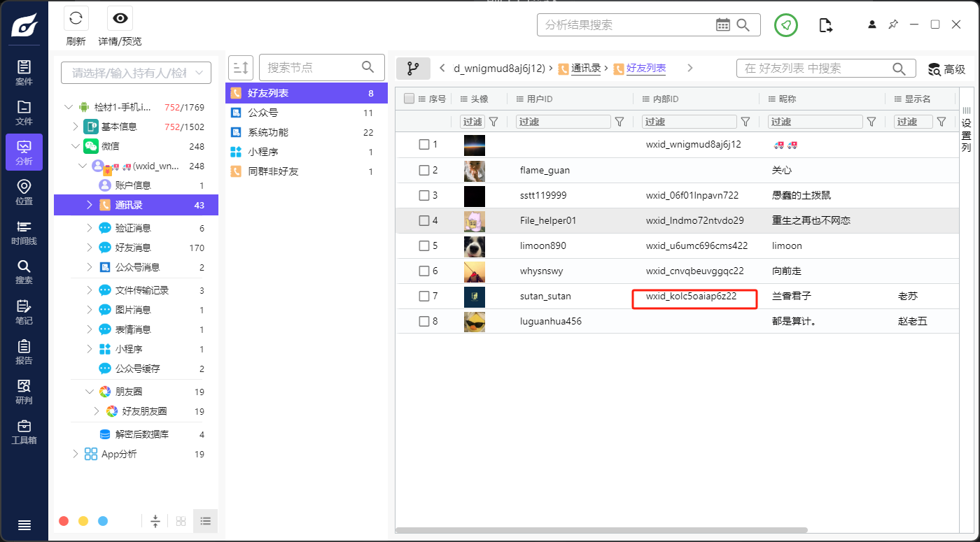Expand the 验证消息 tree node
This screenshot has height=542, width=980.
click(89, 228)
